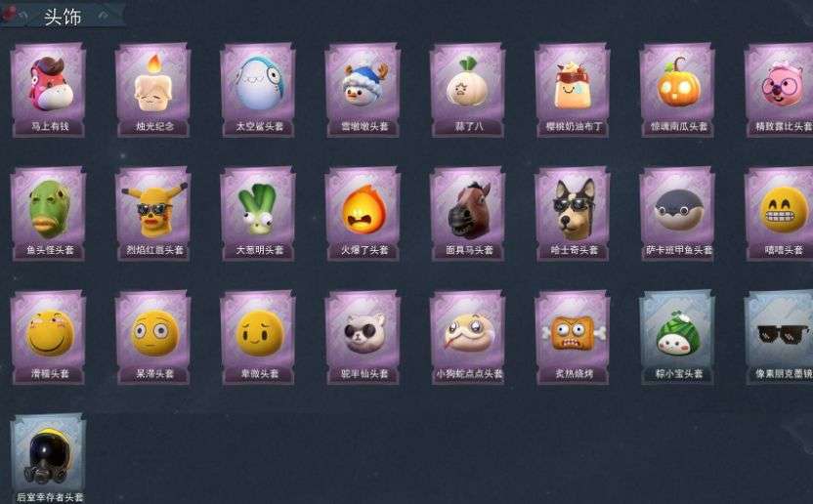
Task: Select the red horse 马上有钱 headgear
Action: 48,90
